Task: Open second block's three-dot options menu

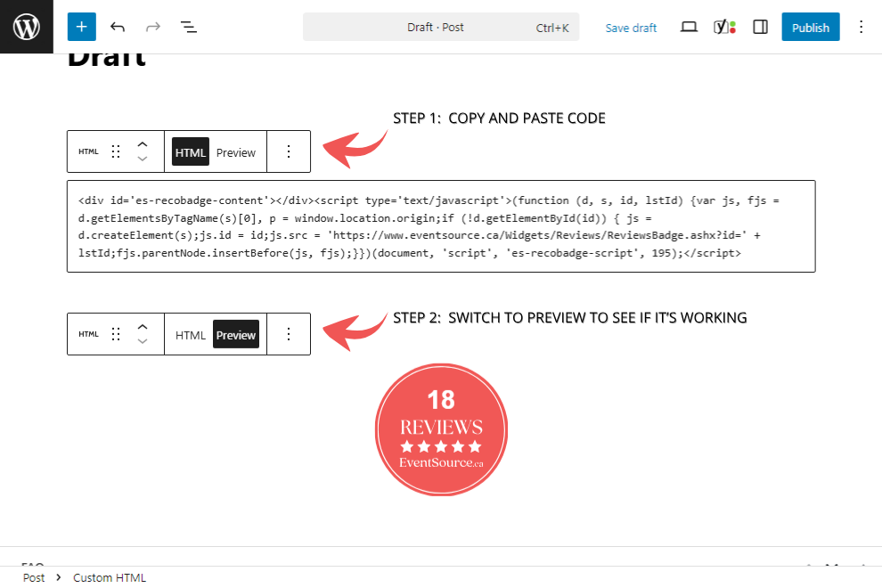Action: pos(289,334)
